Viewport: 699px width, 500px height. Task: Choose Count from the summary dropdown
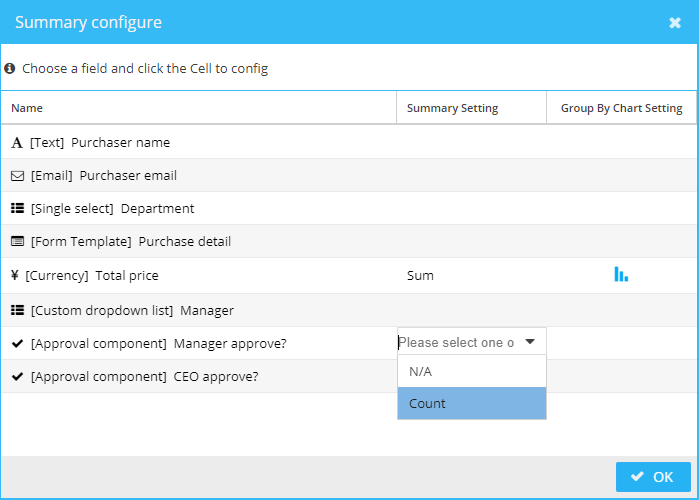(x=472, y=403)
